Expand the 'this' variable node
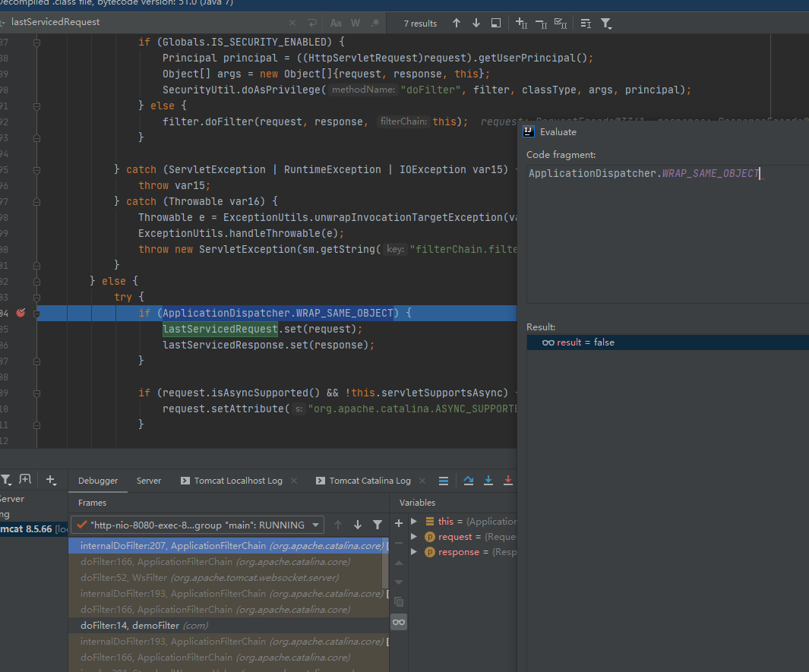The height and width of the screenshot is (672, 809). click(414, 522)
